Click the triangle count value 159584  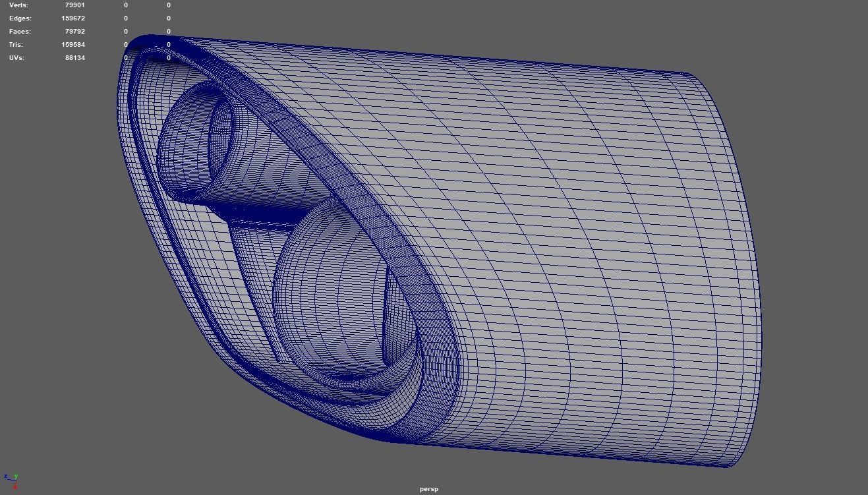73,45
